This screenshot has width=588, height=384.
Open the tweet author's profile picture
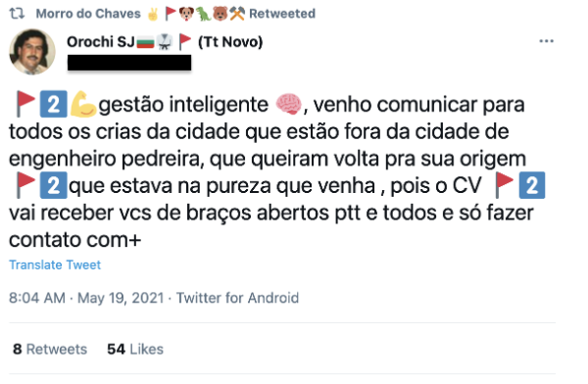click(32, 52)
